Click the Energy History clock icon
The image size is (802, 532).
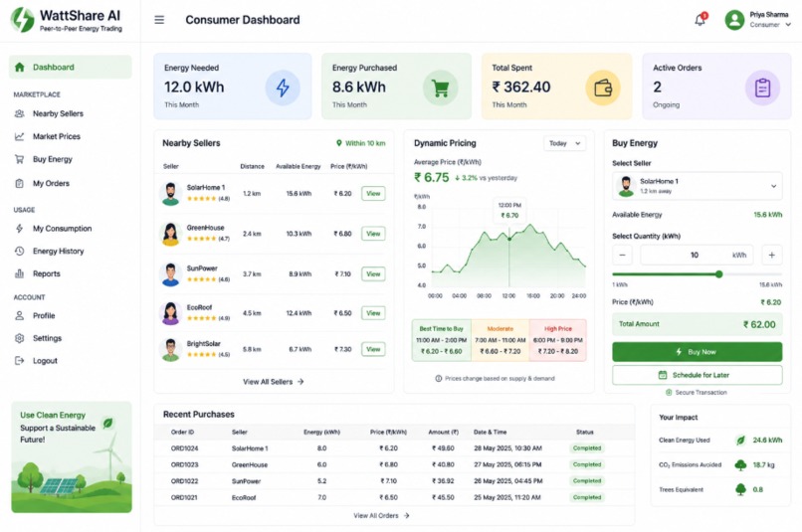click(20, 251)
